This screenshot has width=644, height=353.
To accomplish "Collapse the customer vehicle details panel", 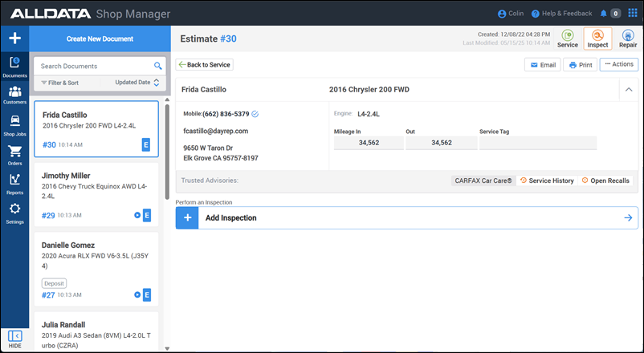I will [x=629, y=90].
